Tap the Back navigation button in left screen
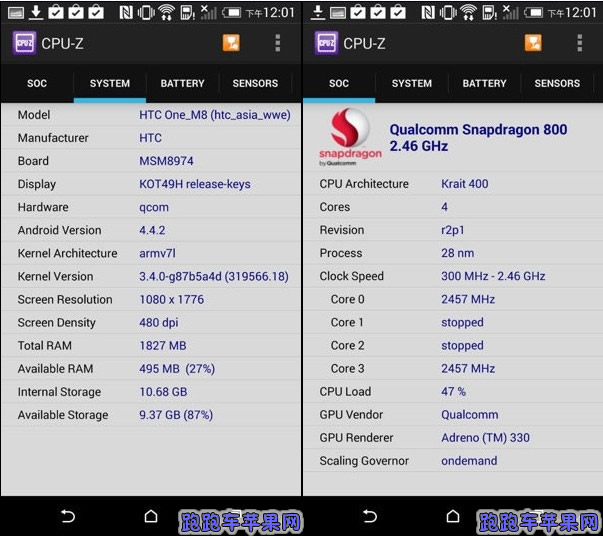The image size is (603, 536). (x=68, y=516)
